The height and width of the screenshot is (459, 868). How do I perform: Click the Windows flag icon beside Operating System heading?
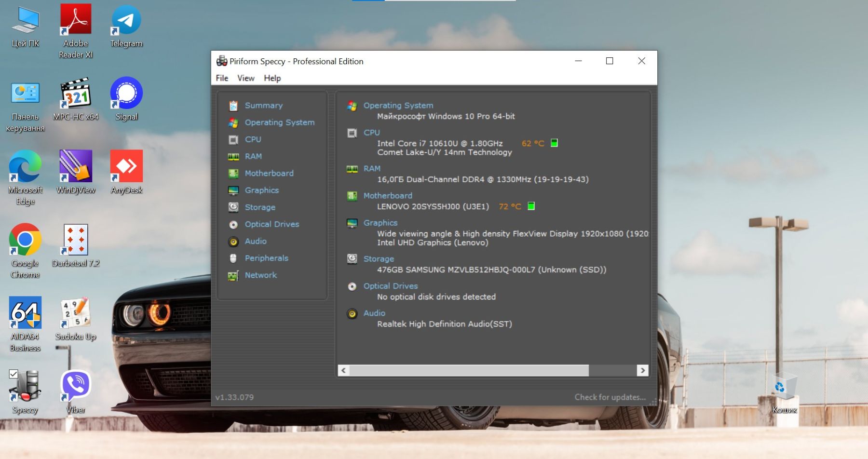click(352, 106)
